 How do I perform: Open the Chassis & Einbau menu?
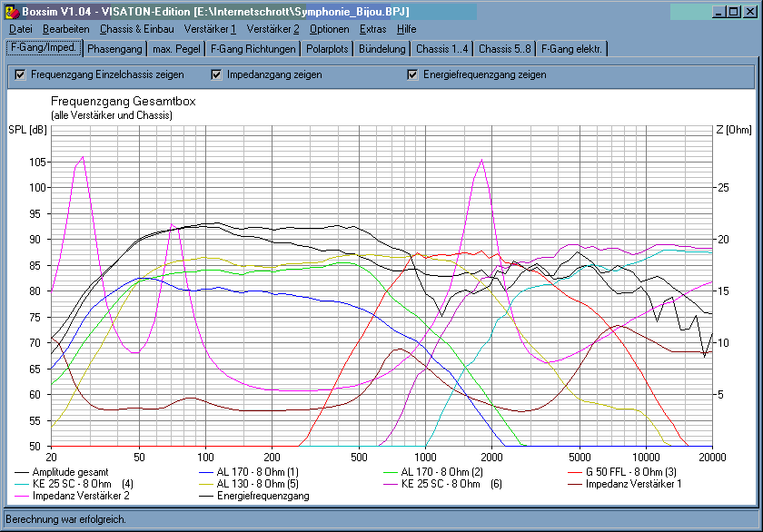137,29
